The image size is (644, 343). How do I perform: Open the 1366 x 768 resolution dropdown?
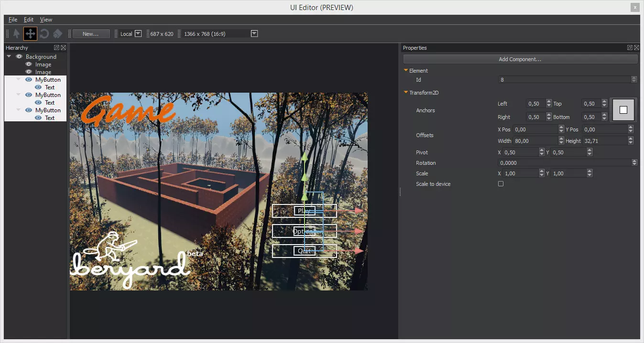point(254,33)
